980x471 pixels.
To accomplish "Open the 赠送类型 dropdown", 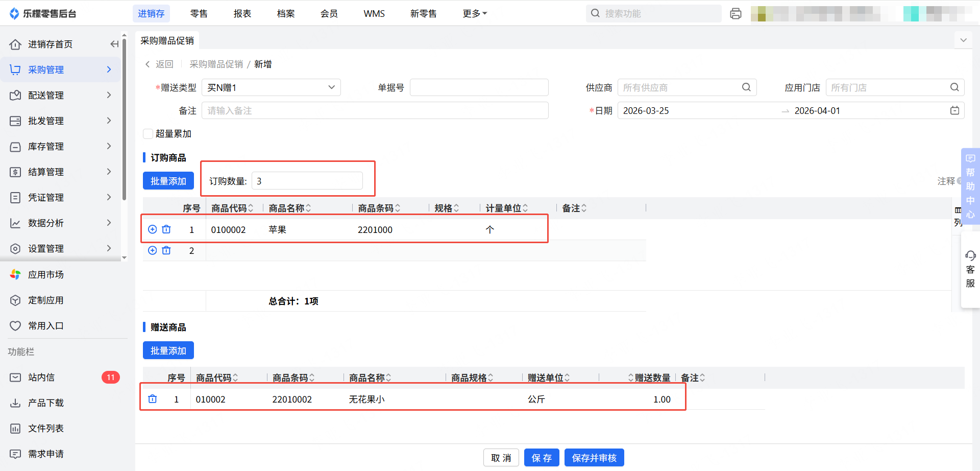I will pos(271,87).
